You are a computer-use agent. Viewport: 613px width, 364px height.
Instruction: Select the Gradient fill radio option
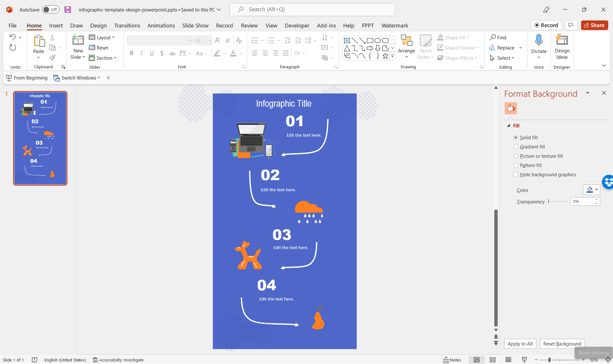[x=516, y=147]
